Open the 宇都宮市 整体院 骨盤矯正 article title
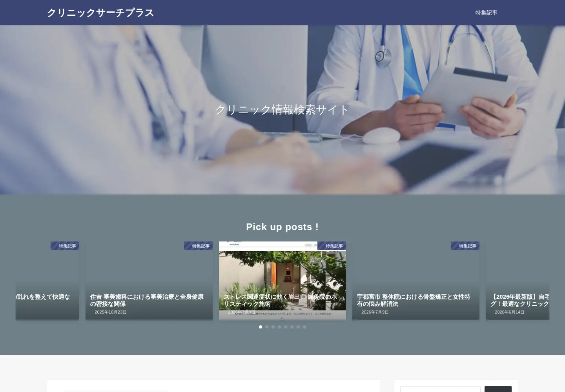 (414, 300)
